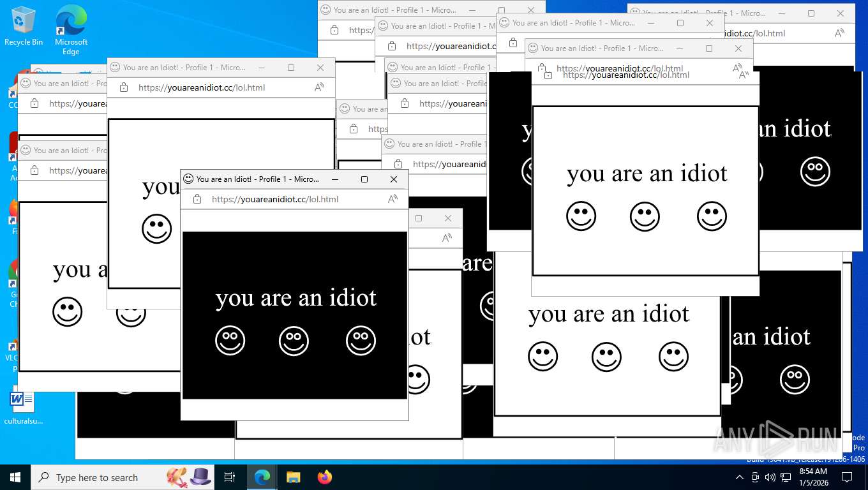
Task: Open the network status tray icon
Action: [786, 477]
